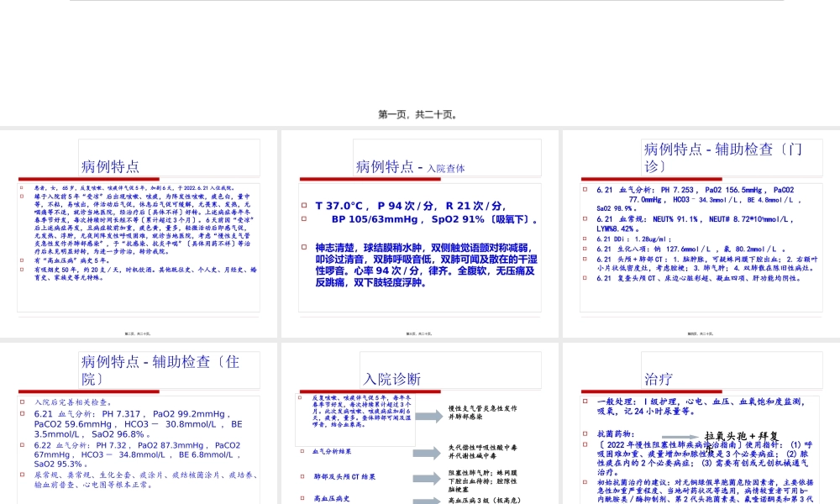Select the 6.21 头颅+肺部CT line
The image size is (840, 504).
click(x=706, y=263)
